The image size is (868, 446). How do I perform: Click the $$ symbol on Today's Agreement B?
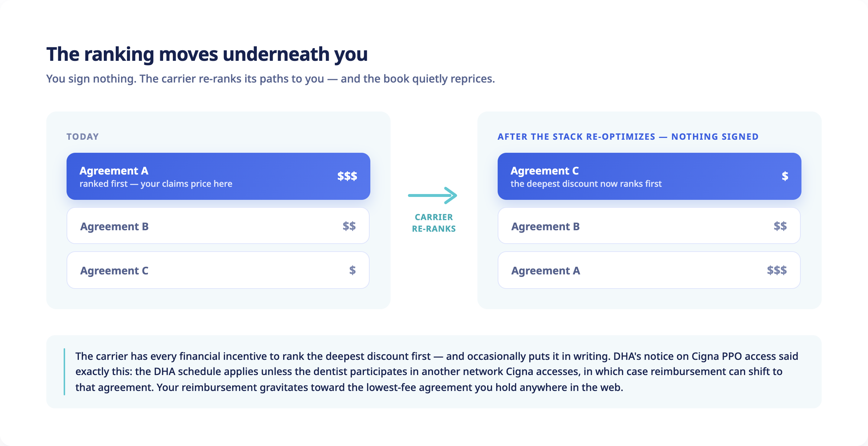[349, 226]
